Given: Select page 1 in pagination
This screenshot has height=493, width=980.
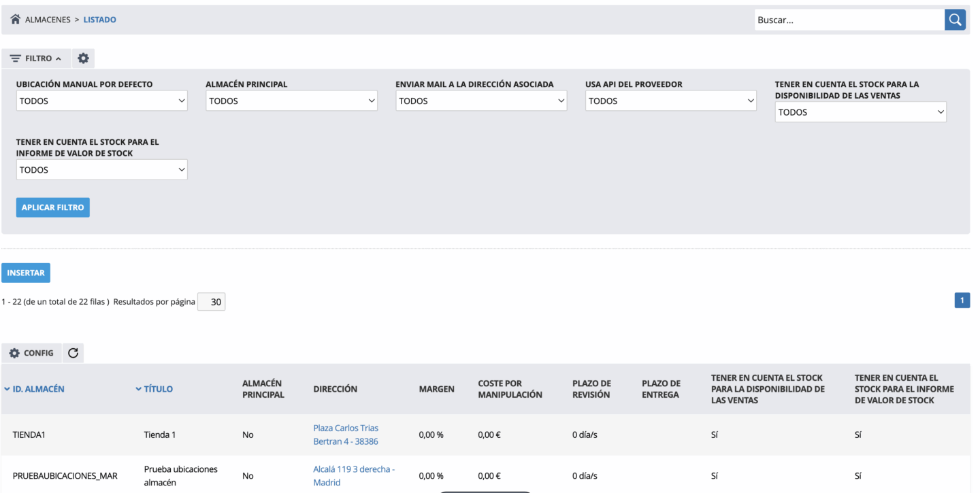Looking at the screenshot, I should pyautogui.click(x=962, y=300).
